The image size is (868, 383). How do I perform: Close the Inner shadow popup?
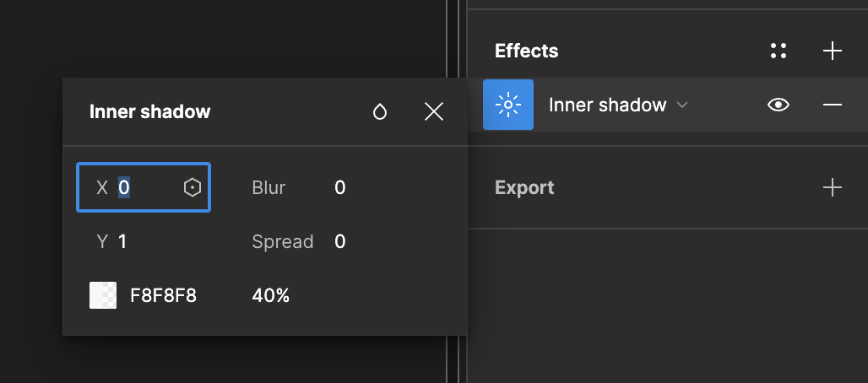434,111
